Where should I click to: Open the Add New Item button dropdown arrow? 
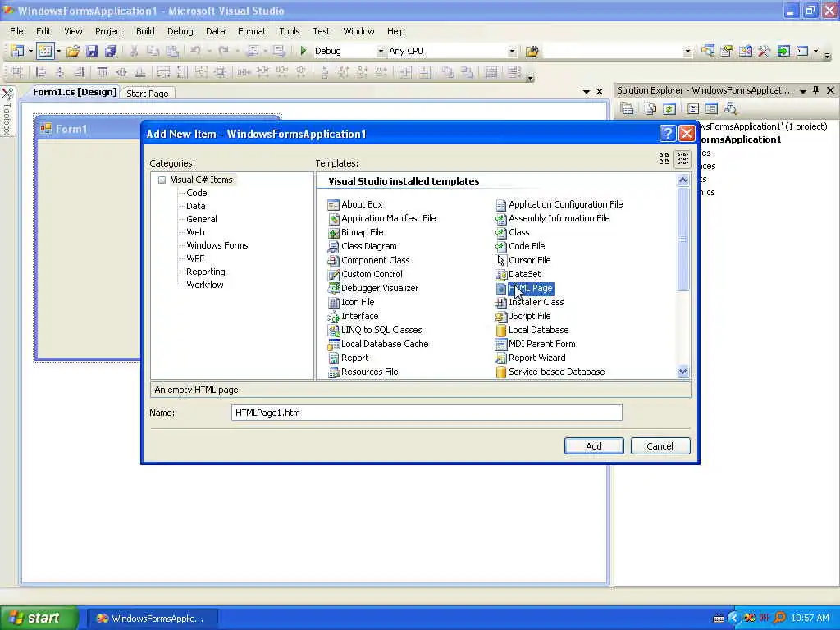[58, 52]
